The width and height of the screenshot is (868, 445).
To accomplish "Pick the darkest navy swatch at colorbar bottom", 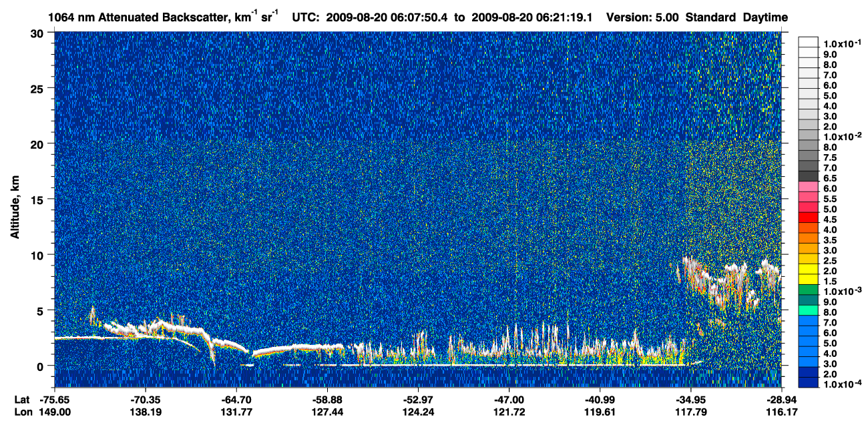I will tap(808, 382).
